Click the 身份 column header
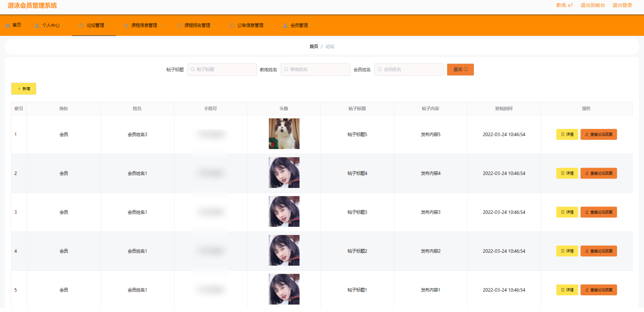Screen dimensions: 644x312 coord(64,109)
